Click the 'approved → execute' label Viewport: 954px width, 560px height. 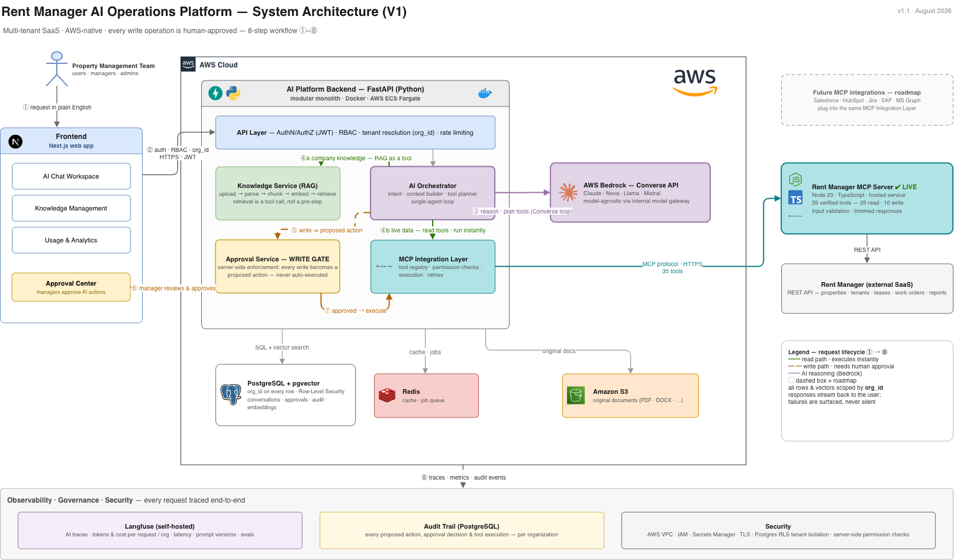[x=355, y=311]
